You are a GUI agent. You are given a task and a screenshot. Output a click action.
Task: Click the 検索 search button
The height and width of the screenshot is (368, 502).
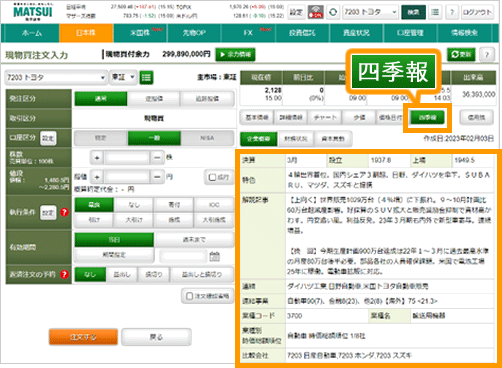pos(413,12)
